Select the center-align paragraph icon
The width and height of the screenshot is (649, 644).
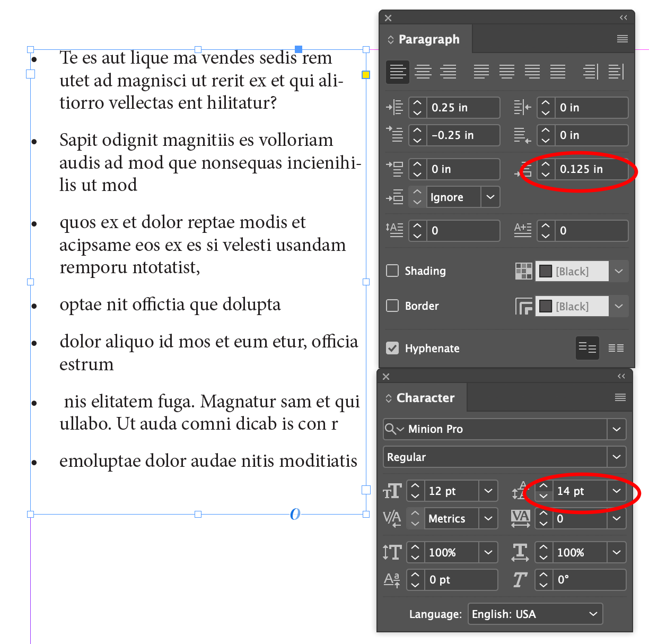[x=423, y=72]
